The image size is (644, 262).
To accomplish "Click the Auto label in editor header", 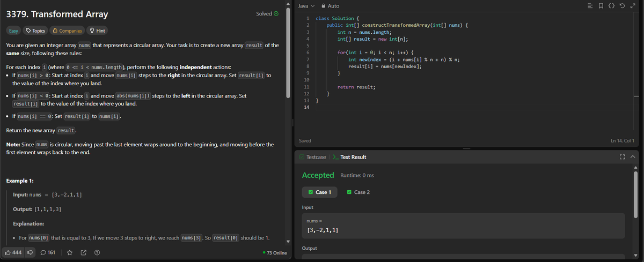I will (x=333, y=6).
